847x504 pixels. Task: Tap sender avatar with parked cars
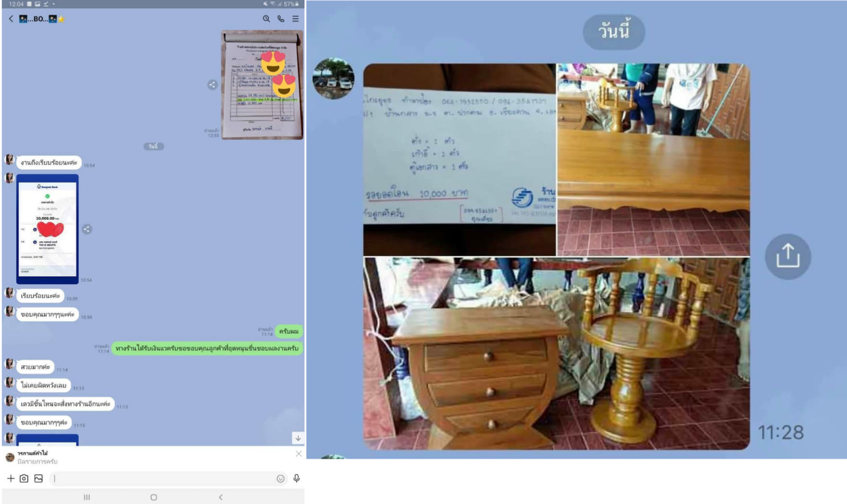point(333,78)
